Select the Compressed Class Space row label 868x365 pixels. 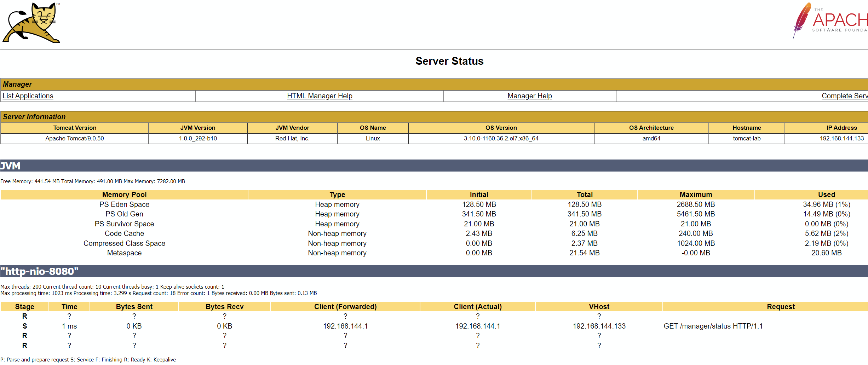[x=124, y=243]
